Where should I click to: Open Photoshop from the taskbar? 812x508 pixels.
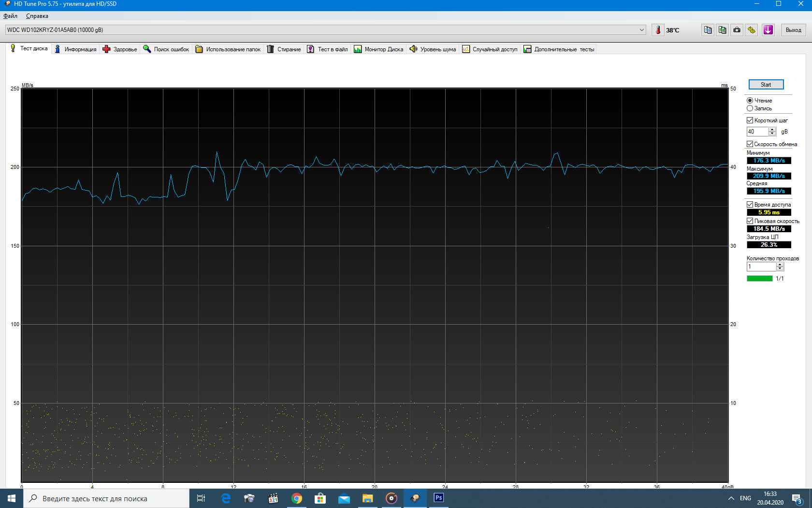(x=438, y=498)
